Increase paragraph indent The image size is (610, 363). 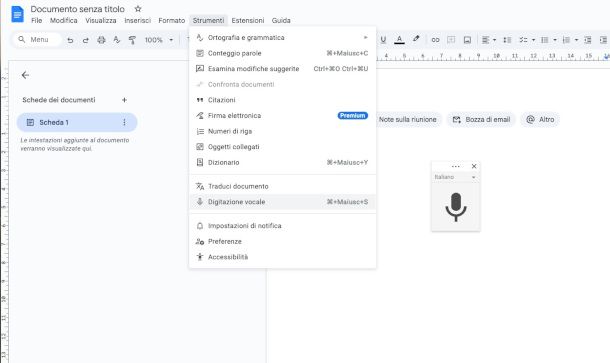[x=603, y=40]
